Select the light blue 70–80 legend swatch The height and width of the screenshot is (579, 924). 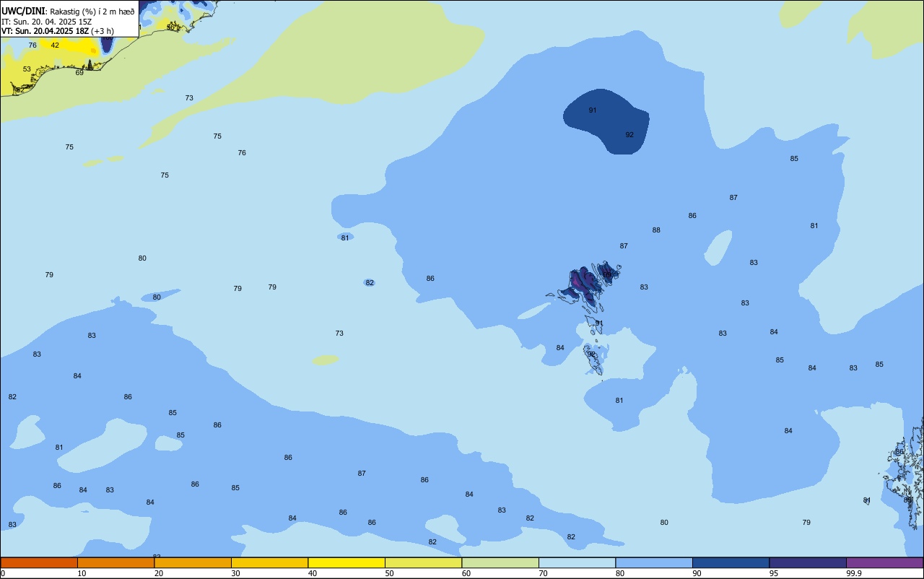click(x=577, y=562)
